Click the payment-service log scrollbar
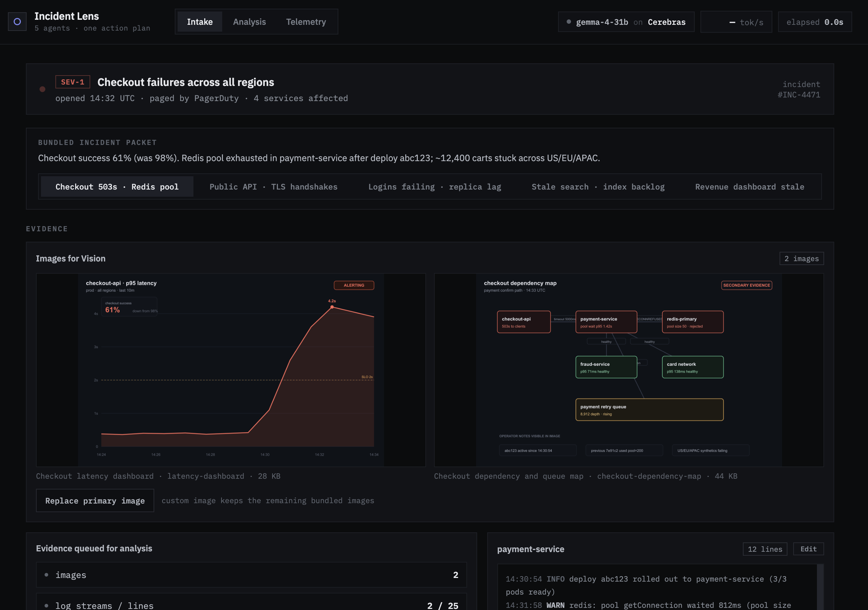This screenshot has height=610, width=868. coord(820,587)
